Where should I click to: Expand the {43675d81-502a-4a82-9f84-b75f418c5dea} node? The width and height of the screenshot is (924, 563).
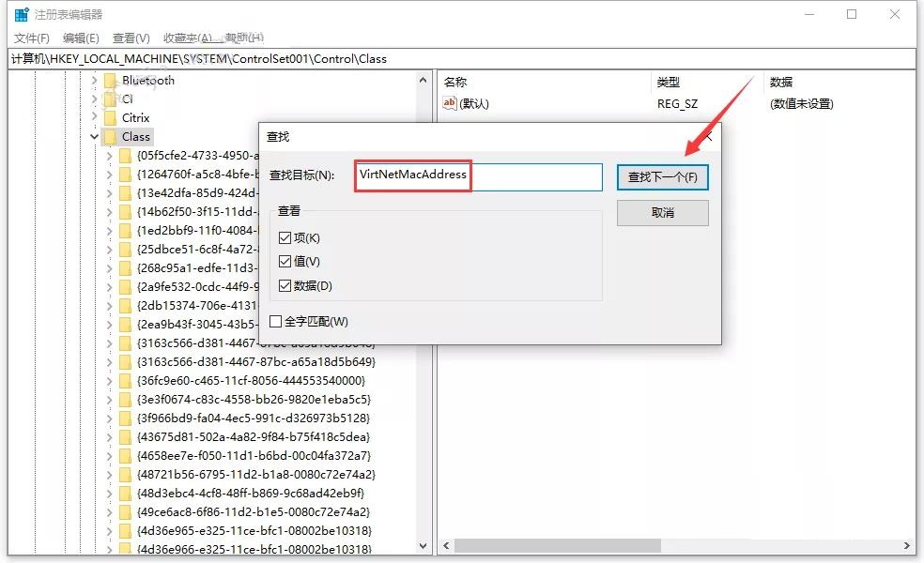(x=110, y=437)
